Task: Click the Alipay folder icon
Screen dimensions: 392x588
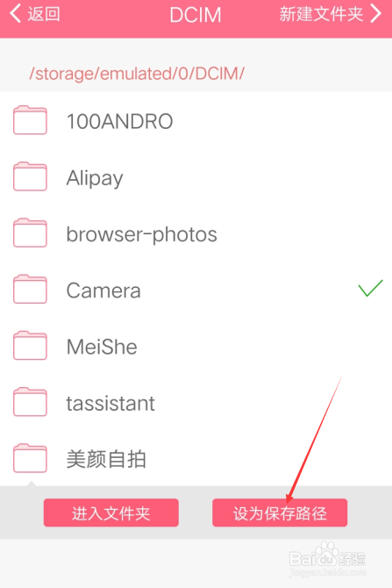Action: pos(30,176)
